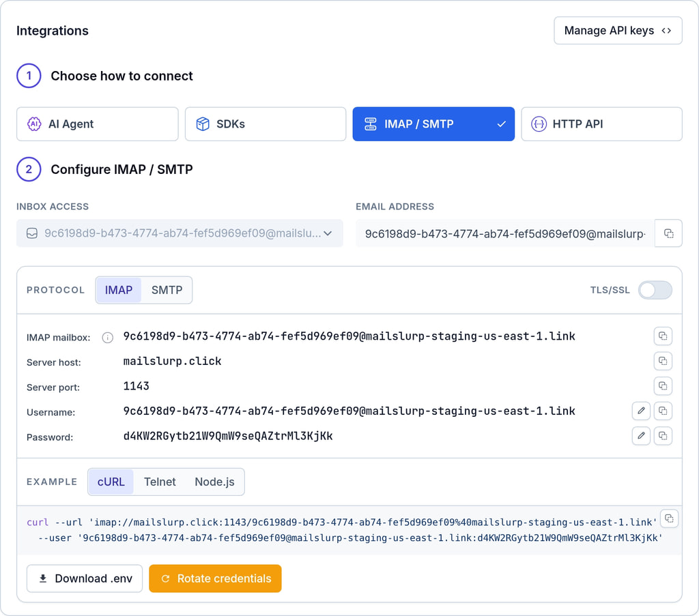Viewport: 699px width, 616px height.
Task: Click the Choose how to connect heading
Action: click(x=122, y=76)
